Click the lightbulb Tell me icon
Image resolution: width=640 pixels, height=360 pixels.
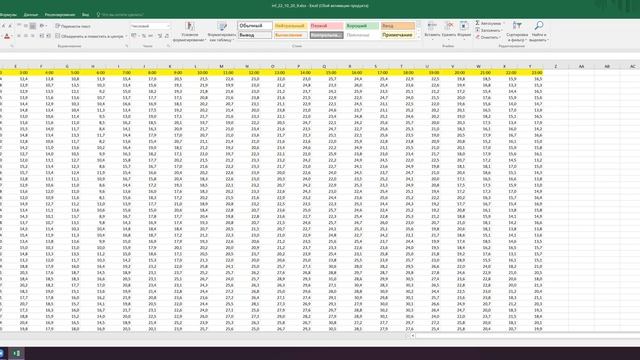point(98,14)
